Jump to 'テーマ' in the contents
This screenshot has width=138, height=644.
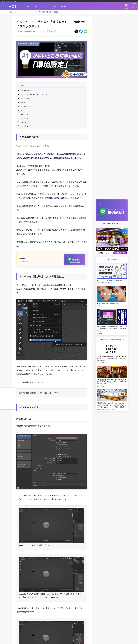(x=23, y=103)
